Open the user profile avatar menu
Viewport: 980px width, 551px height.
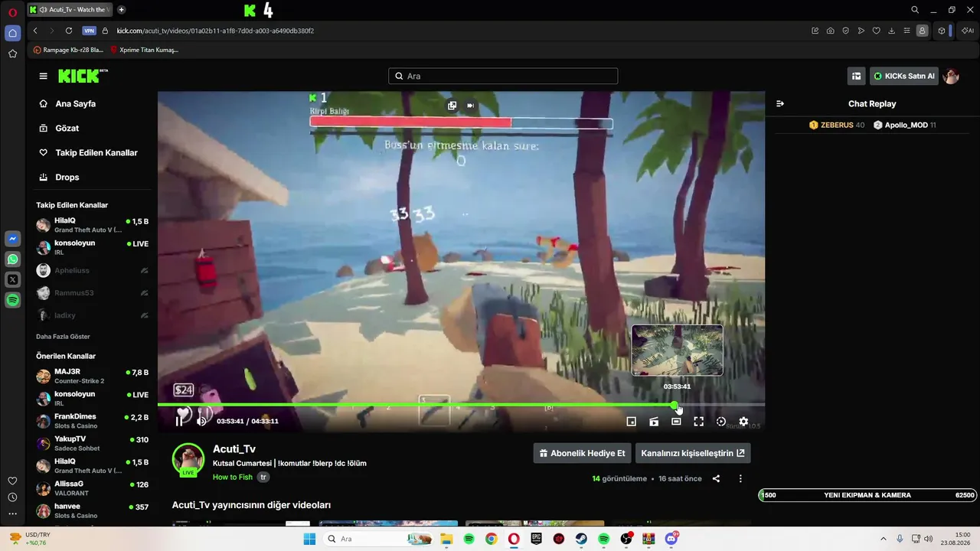point(951,76)
